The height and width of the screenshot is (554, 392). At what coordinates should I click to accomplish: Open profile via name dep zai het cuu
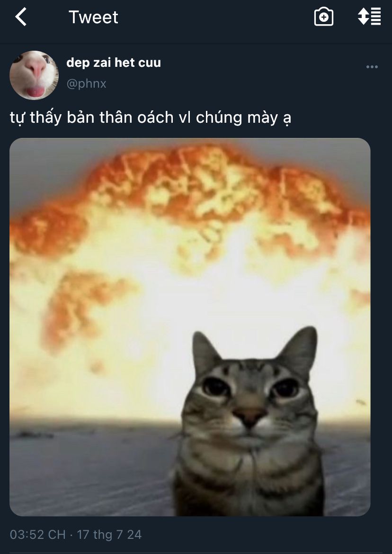[114, 63]
